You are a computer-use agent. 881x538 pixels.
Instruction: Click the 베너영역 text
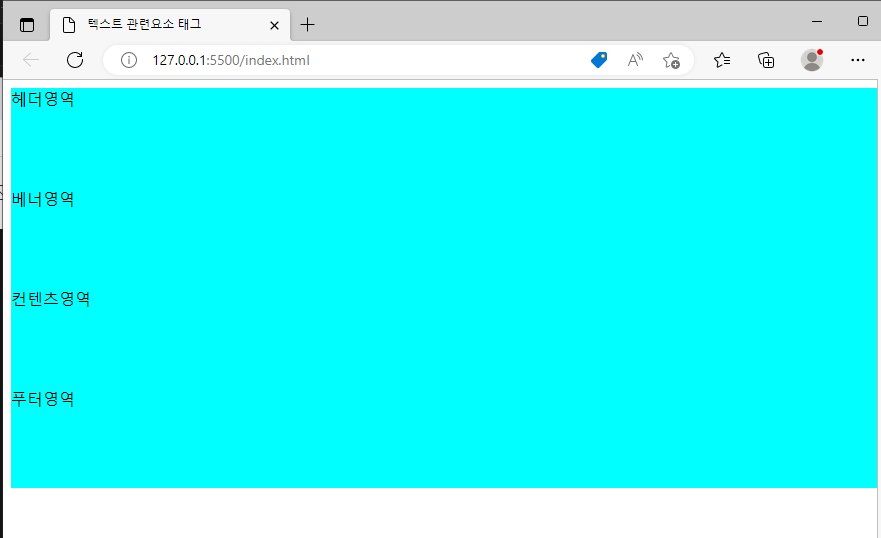[x=43, y=199]
